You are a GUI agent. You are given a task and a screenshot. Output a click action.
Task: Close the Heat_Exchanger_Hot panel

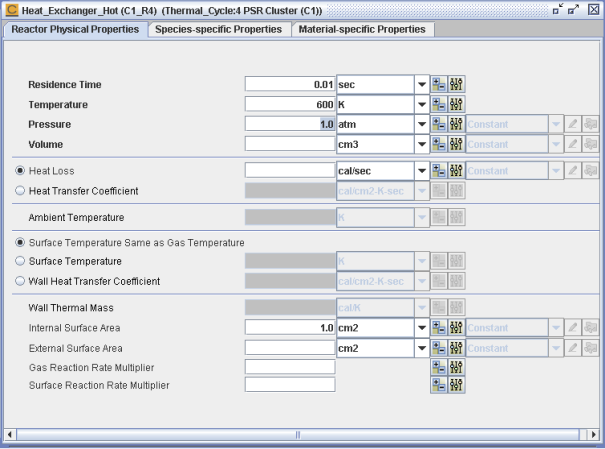(x=592, y=9)
